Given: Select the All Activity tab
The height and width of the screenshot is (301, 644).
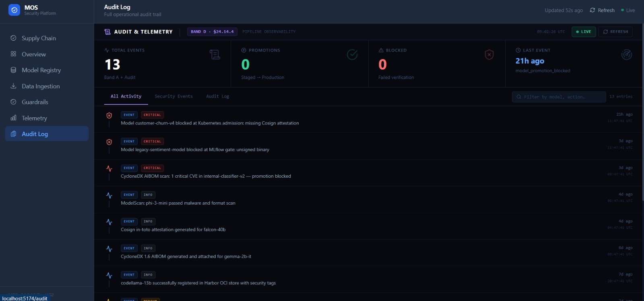Looking at the screenshot, I should pos(126,96).
